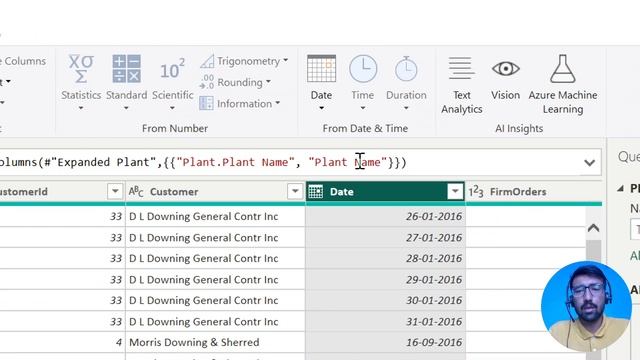Open the Date column filter dropdown
Image resolution: width=640 pixels, height=360 pixels.
[455, 191]
